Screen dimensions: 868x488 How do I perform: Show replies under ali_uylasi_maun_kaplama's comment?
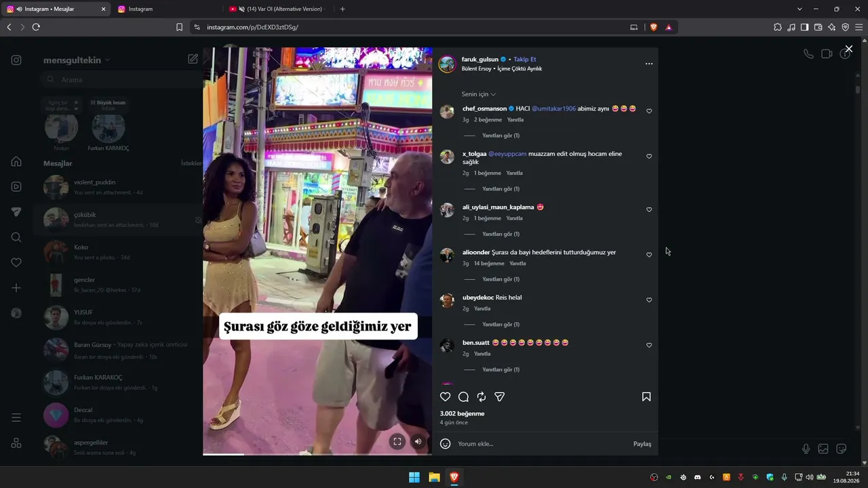coord(500,235)
